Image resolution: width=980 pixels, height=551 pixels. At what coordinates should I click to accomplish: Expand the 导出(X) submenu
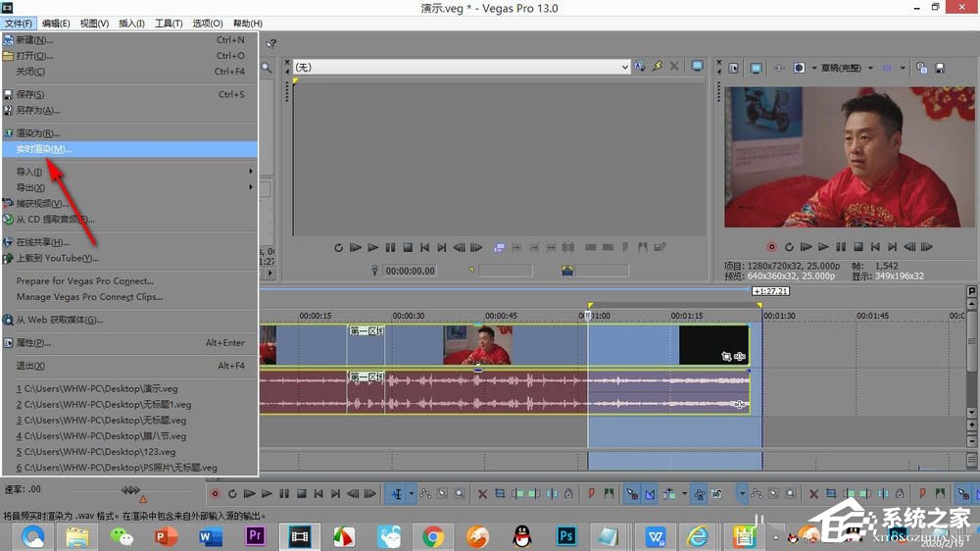[x=130, y=187]
